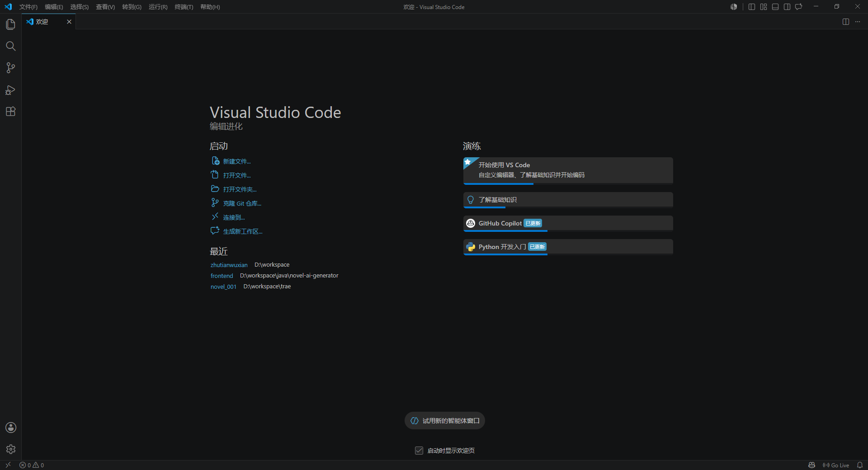Open the 终端(T) menu

point(184,7)
